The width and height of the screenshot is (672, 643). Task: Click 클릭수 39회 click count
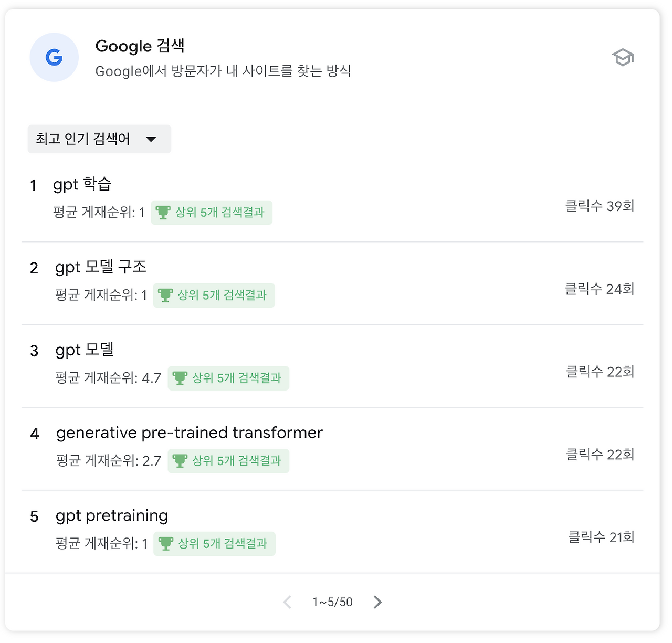600,206
